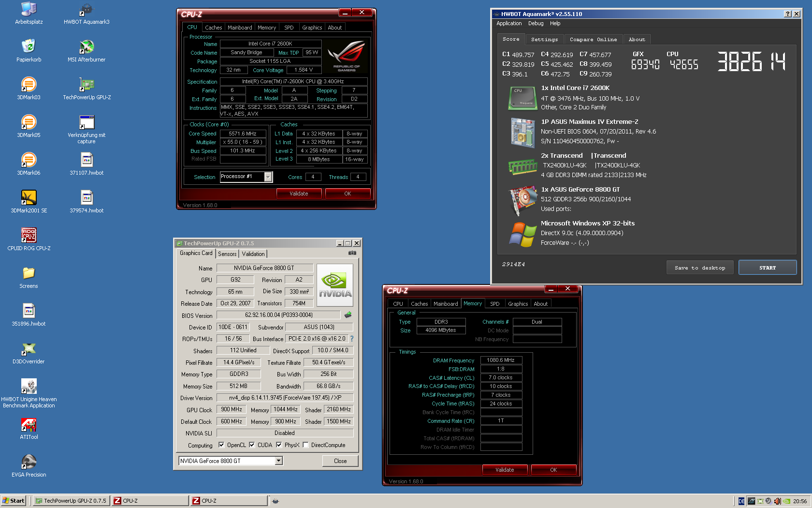
Task: Switch to the CPU tab in bottom CPU-Z window
Action: point(398,304)
